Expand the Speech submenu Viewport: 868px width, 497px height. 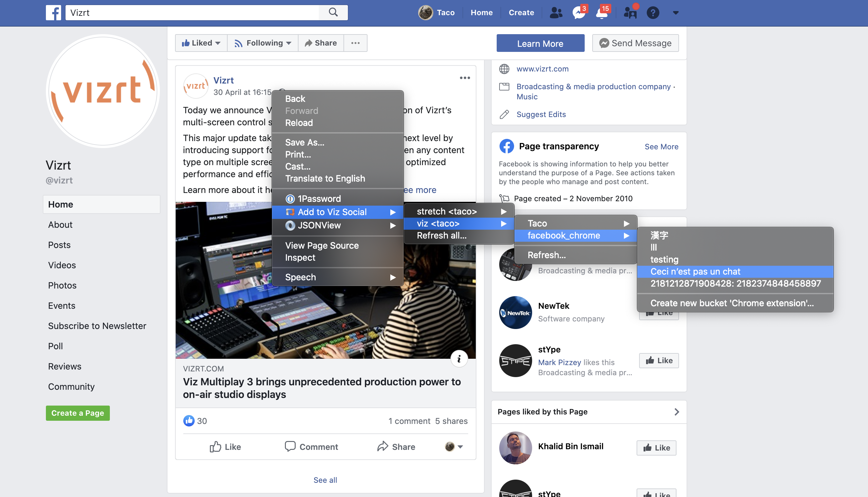tap(338, 277)
